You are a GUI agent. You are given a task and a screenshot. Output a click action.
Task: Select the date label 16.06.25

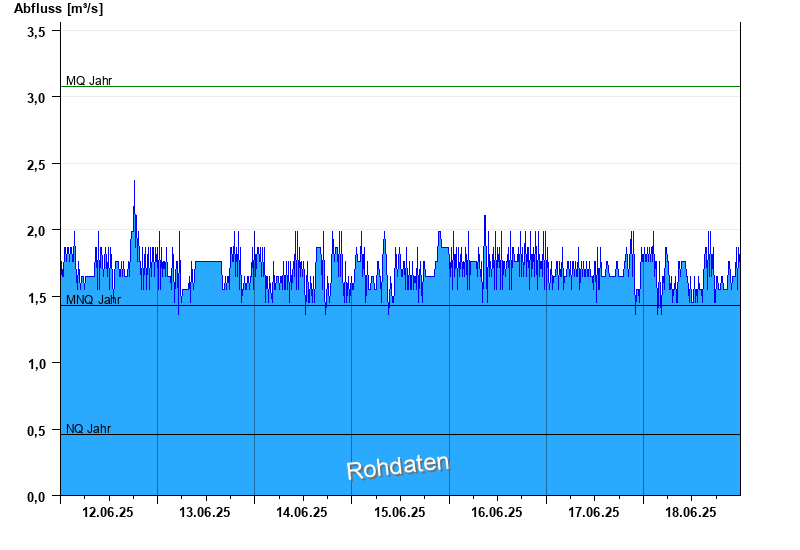point(496,512)
